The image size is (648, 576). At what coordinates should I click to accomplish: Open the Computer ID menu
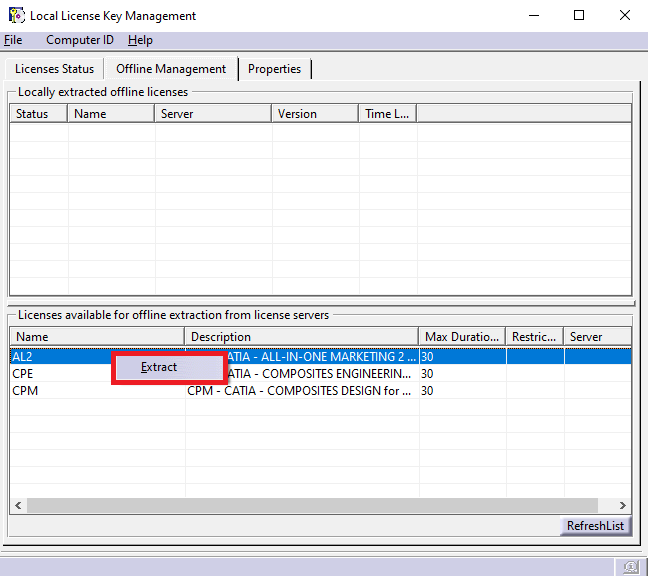80,40
